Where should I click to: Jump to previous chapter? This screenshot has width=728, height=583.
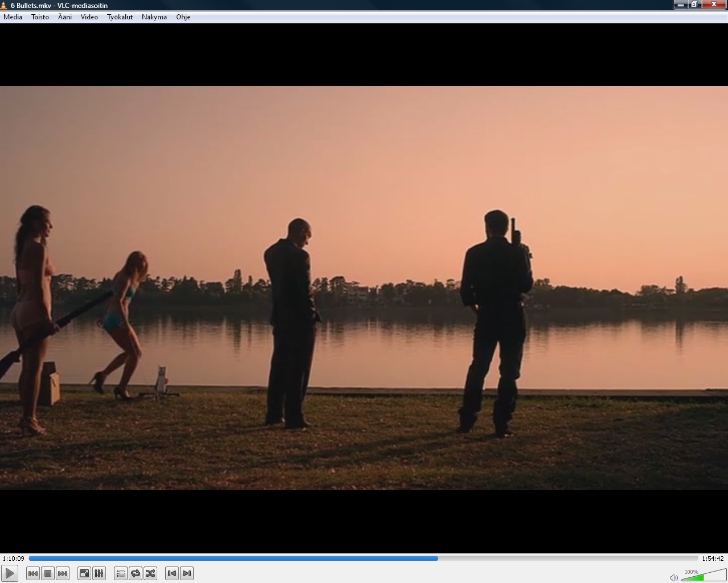click(172, 573)
